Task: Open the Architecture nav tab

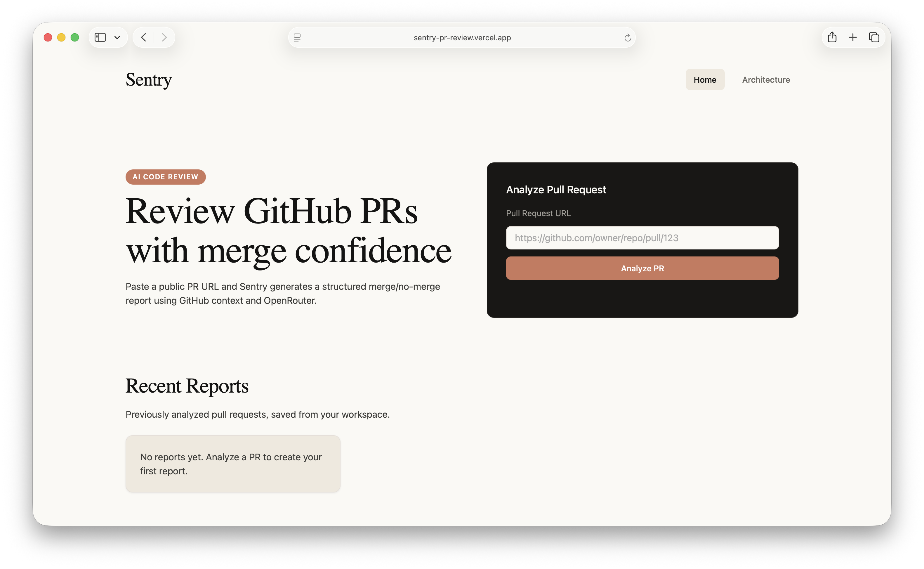Action: (x=766, y=79)
